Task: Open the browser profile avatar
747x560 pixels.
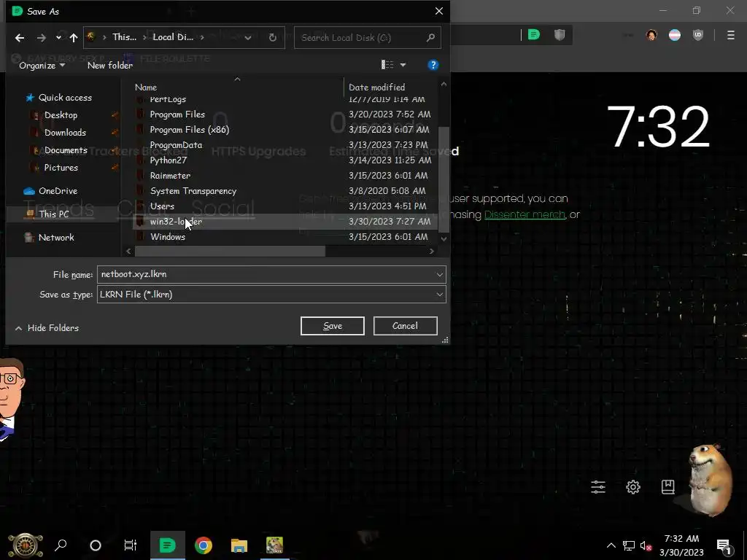Action: [651, 35]
